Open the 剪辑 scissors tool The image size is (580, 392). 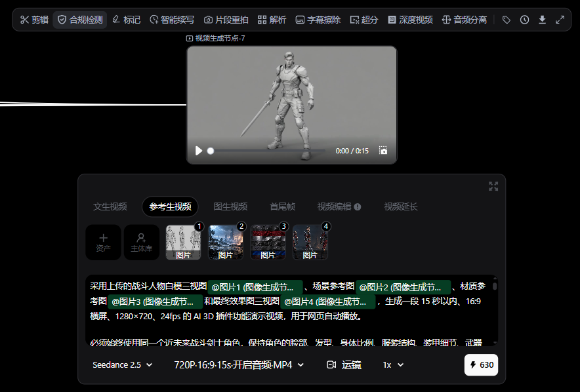pos(34,20)
